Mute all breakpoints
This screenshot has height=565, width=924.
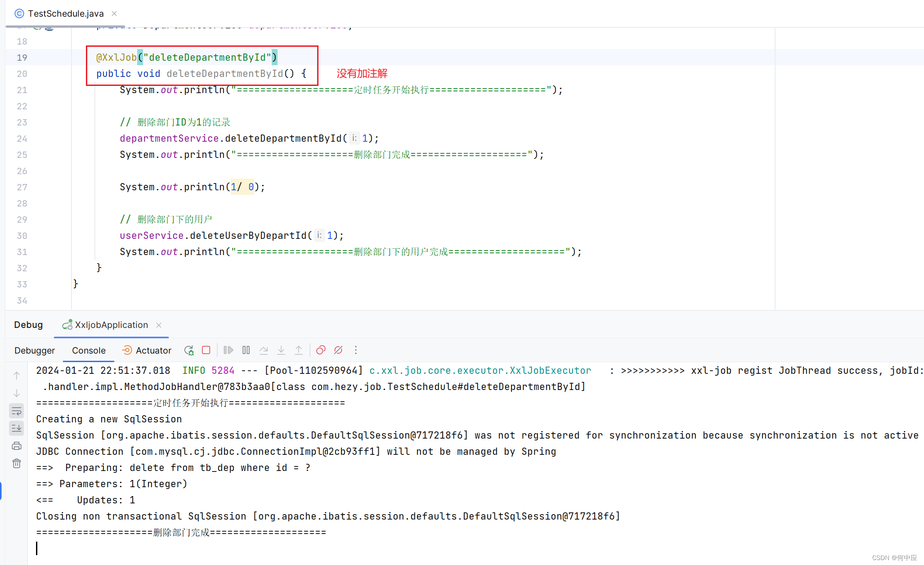[x=338, y=350]
